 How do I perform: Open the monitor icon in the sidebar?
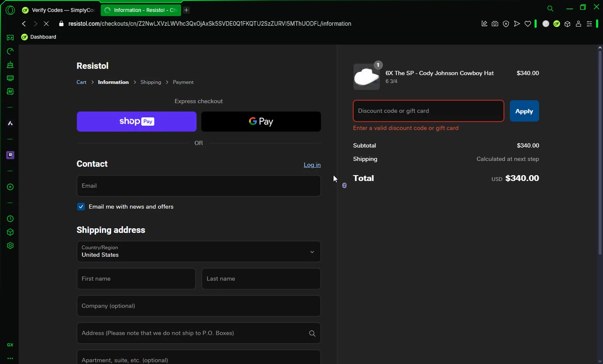(10, 78)
